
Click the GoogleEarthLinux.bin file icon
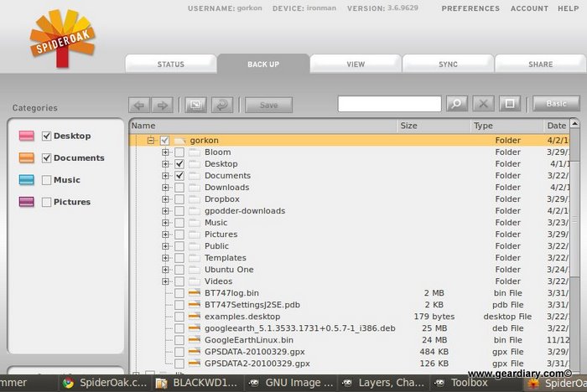(x=195, y=340)
